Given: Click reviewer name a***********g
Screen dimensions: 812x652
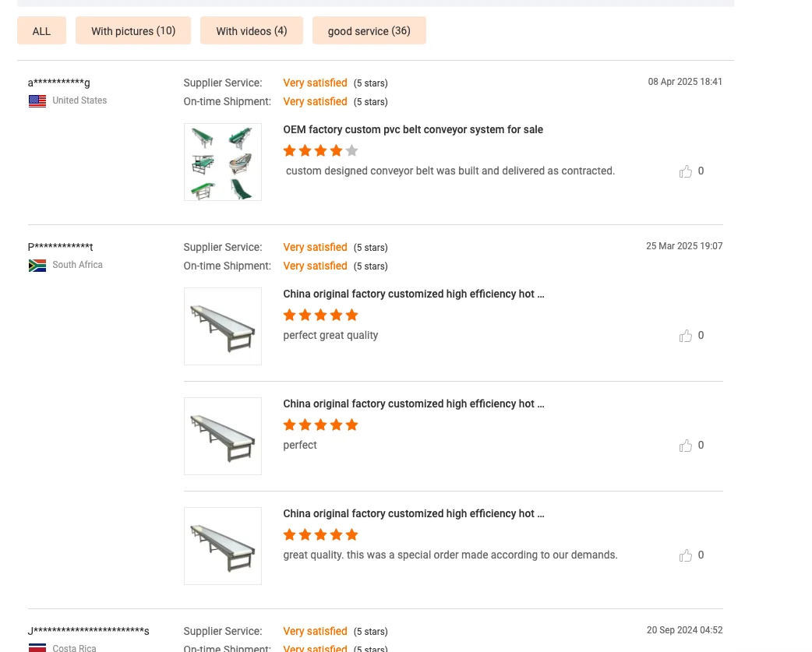Looking at the screenshot, I should (x=59, y=83).
